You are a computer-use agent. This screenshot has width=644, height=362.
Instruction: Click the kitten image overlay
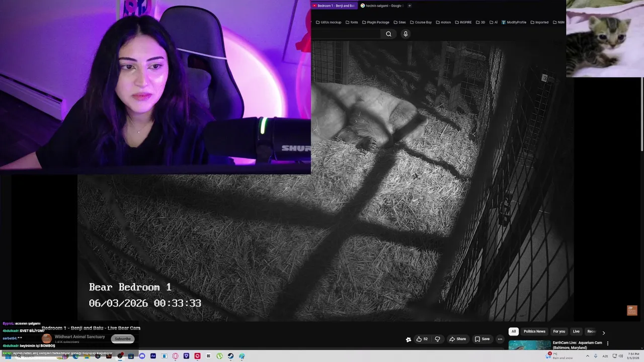coord(605,38)
